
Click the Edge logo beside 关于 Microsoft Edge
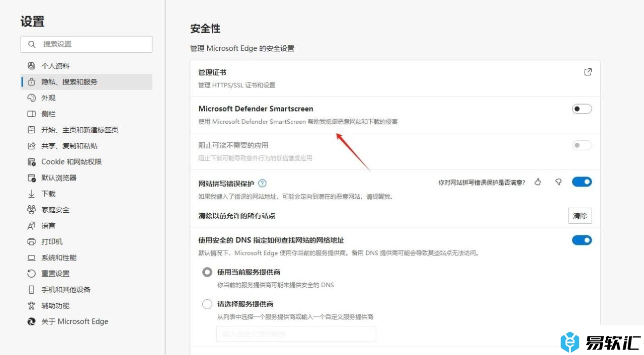pyautogui.click(x=32, y=322)
